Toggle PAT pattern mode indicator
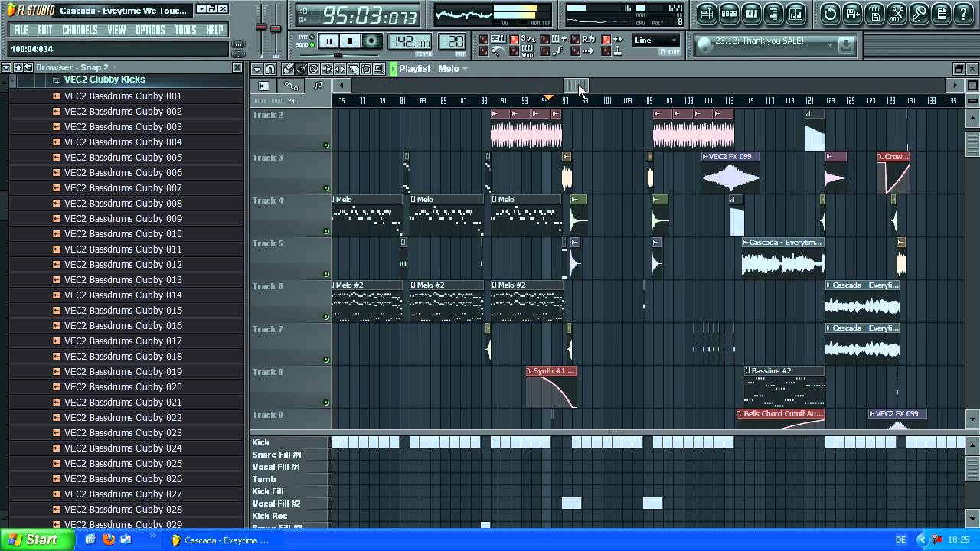 [x=312, y=37]
